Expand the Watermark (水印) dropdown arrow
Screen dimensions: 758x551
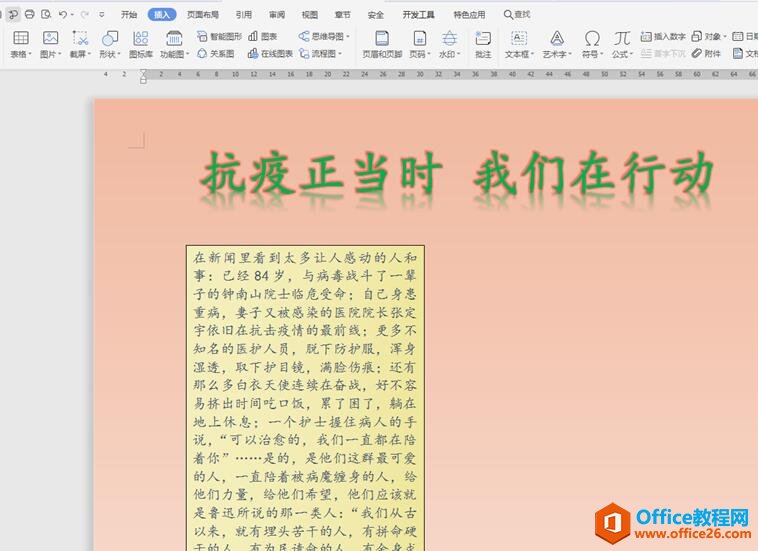coord(459,54)
